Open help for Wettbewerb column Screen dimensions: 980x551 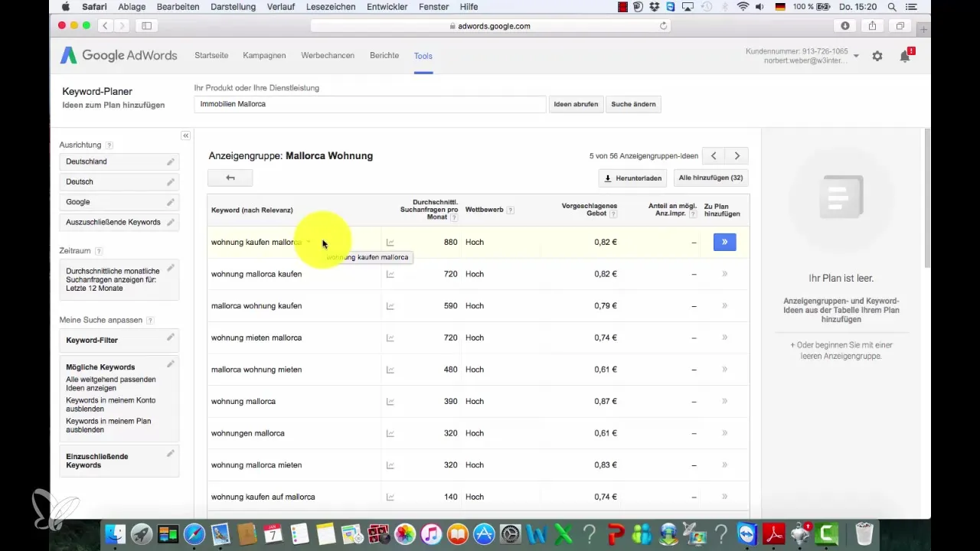pos(511,210)
